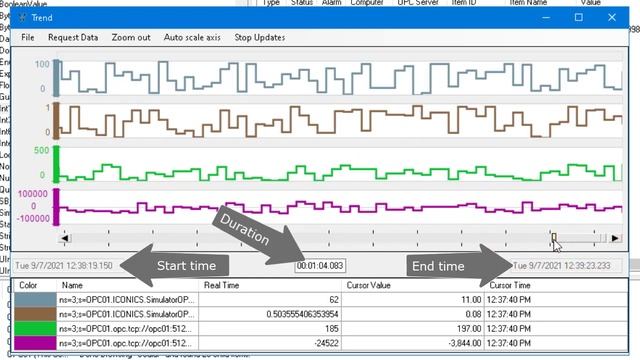
Task: Select the first ICONICS.SimulatorOP row name
Action: [x=127, y=300]
